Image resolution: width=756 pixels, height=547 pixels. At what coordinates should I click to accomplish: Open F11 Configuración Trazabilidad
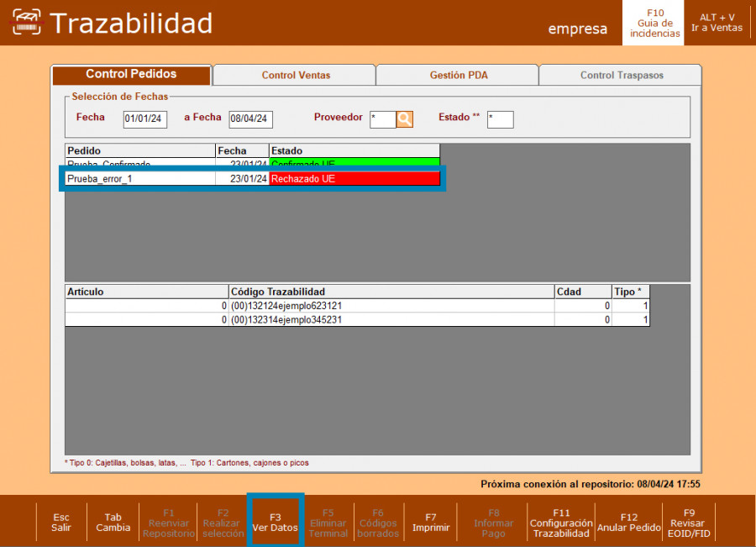point(561,522)
